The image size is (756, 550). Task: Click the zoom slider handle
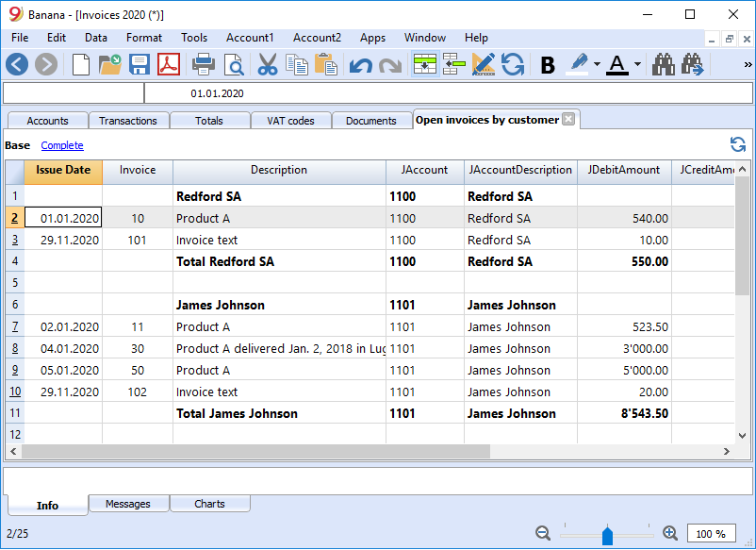607,536
